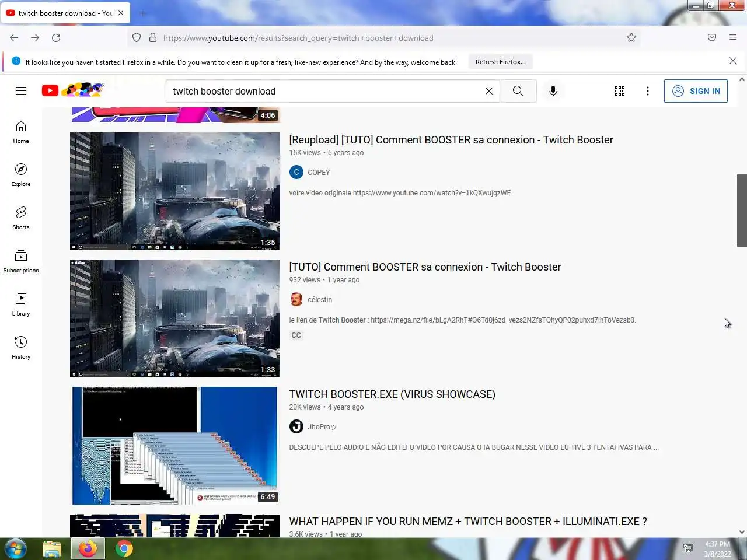Click the Refresh Firefox button
The height and width of the screenshot is (560, 747).
[501, 62]
